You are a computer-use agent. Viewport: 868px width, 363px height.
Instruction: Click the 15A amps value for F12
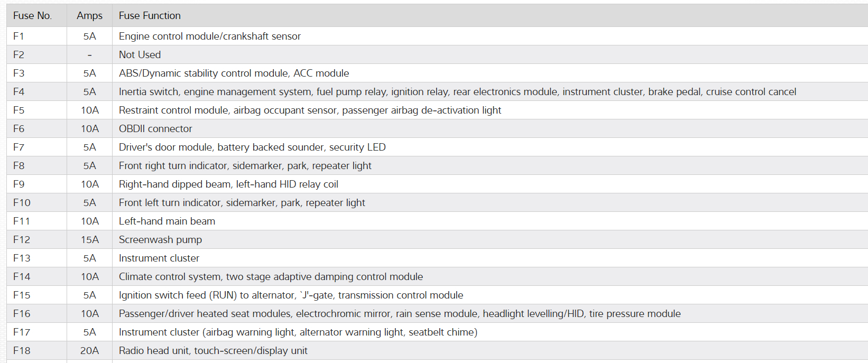pyautogui.click(x=89, y=240)
